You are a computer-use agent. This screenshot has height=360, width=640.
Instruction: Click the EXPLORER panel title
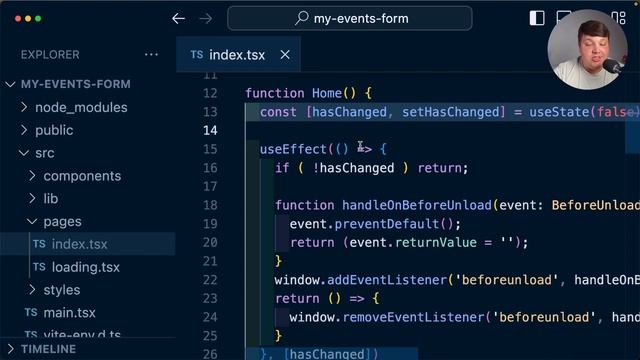pyautogui.click(x=50, y=55)
